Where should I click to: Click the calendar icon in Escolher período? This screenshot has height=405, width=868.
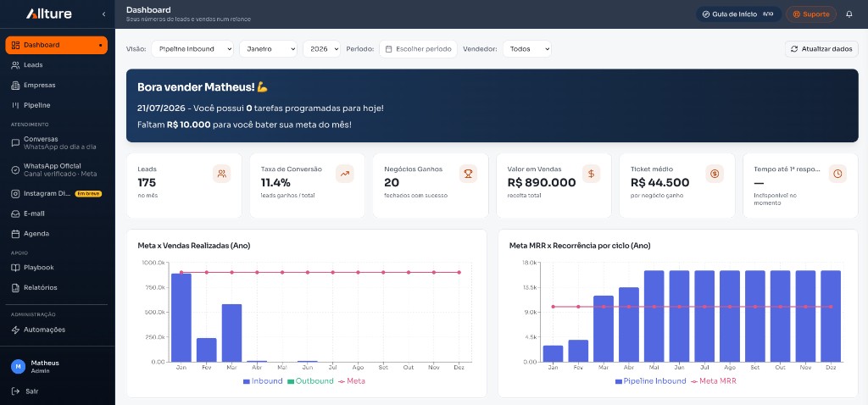[388, 49]
